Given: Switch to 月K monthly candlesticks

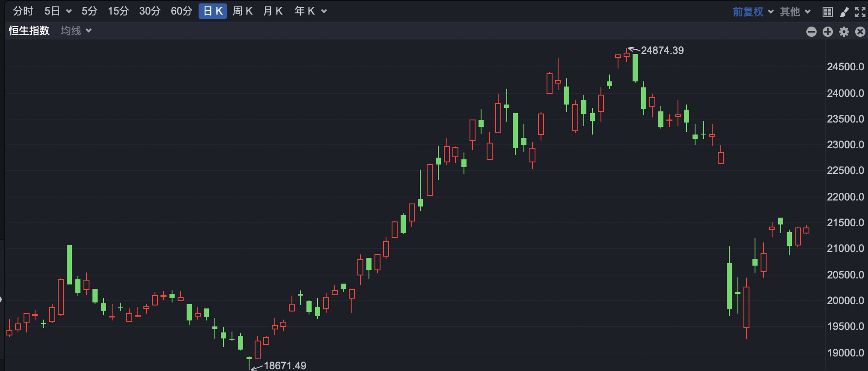Looking at the screenshot, I should pos(273,11).
